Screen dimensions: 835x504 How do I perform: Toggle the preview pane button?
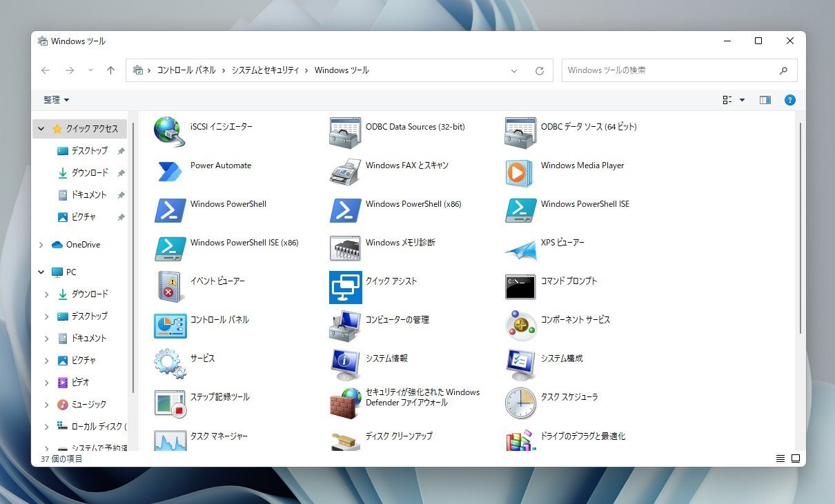765,100
